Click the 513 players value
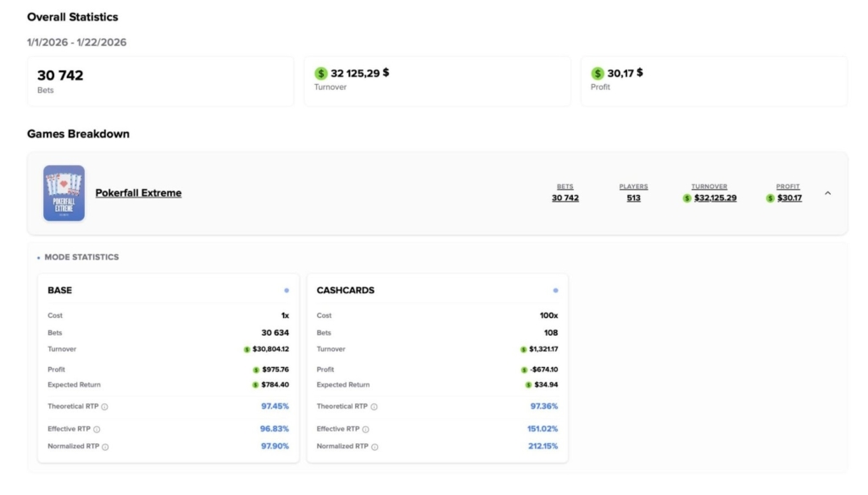Screen dimensions: 868x495 pos(633,198)
